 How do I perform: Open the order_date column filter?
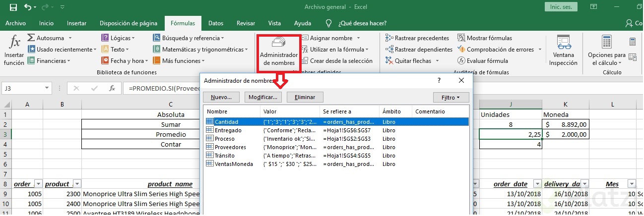click(x=536, y=184)
